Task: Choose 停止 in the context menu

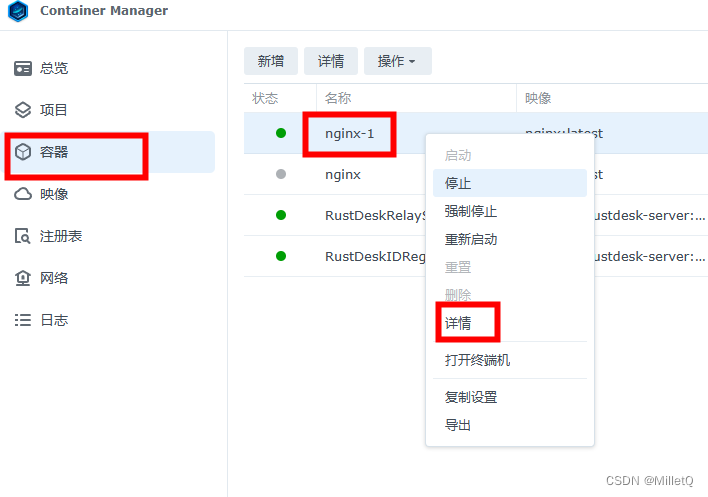Action: [x=510, y=183]
